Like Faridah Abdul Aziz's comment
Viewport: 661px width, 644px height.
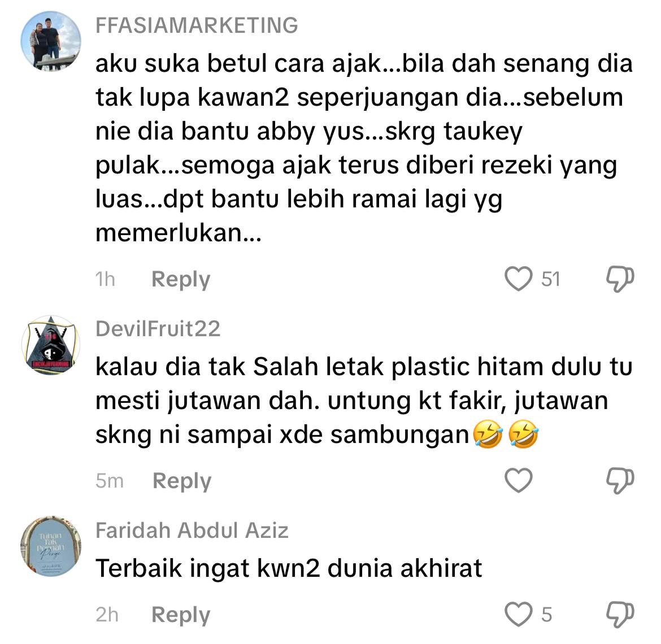(x=519, y=615)
